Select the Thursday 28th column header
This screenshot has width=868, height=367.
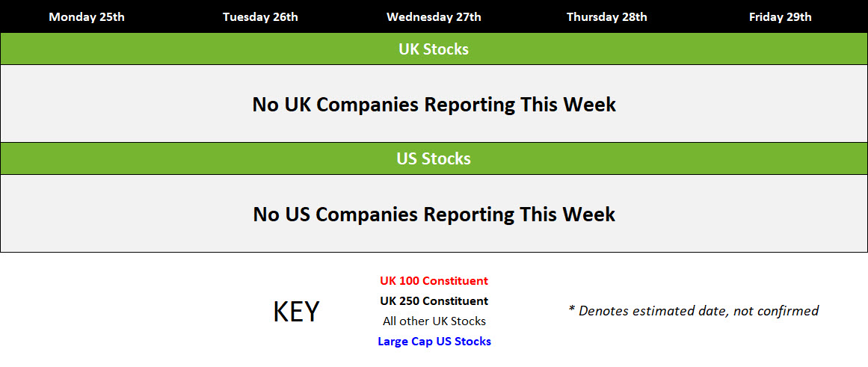click(607, 16)
